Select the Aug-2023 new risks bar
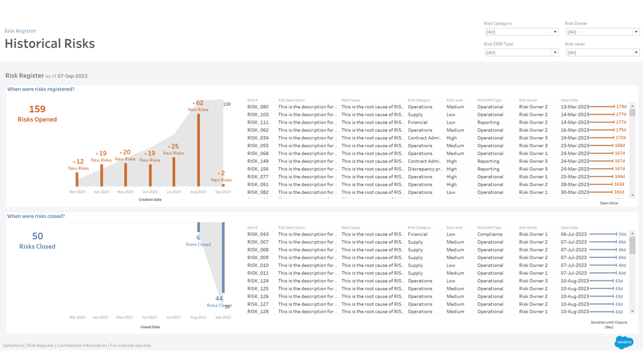Image resolution: width=643 pixels, height=364 pixels. [x=198, y=150]
